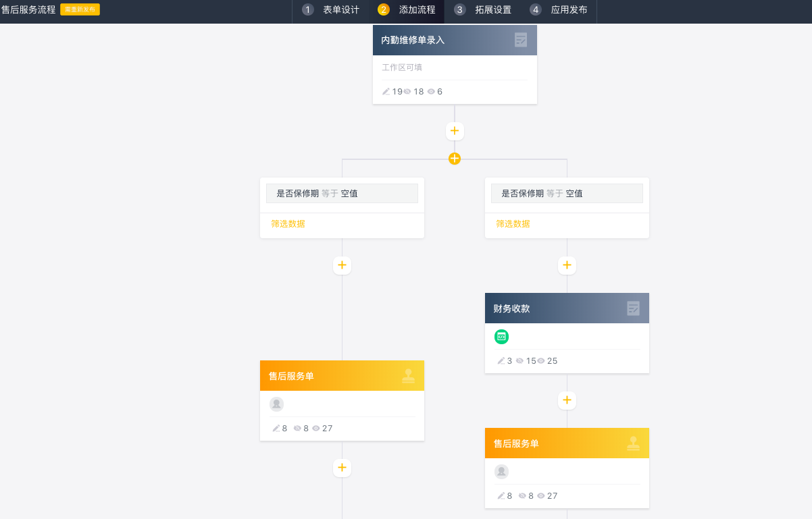This screenshot has height=519, width=812.
Task: Open the 财务收款 node header
Action: point(567,308)
